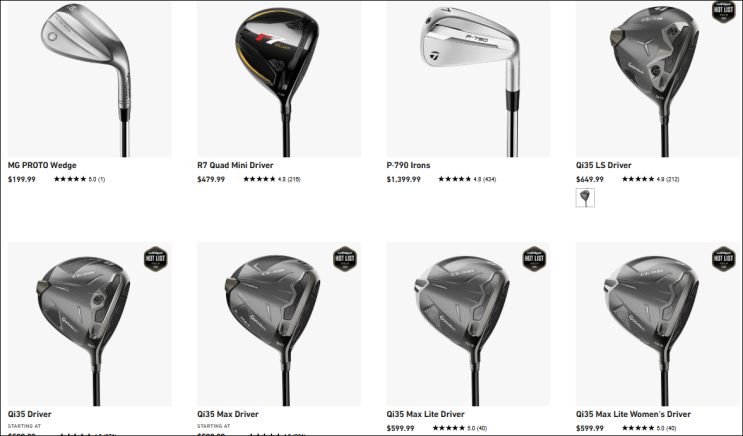
Task: Open the MG PROTO Wedge title link
Action: 42,165
